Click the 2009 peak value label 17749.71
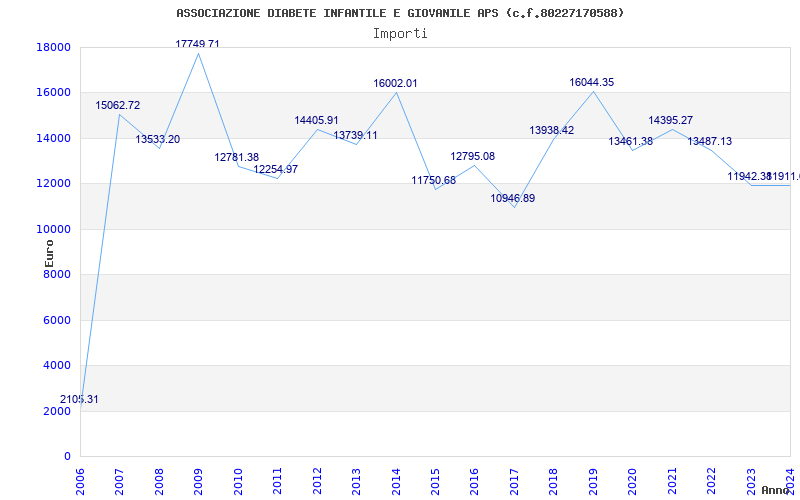 (197, 44)
